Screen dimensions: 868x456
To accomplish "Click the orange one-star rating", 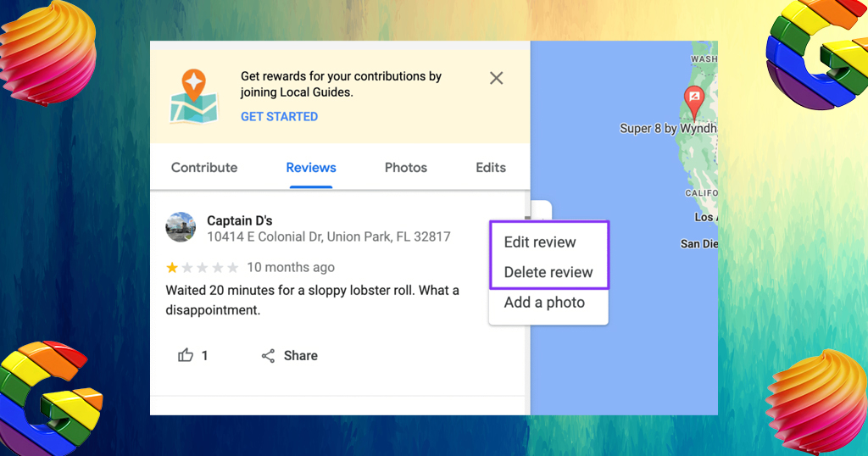I will (x=172, y=268).
